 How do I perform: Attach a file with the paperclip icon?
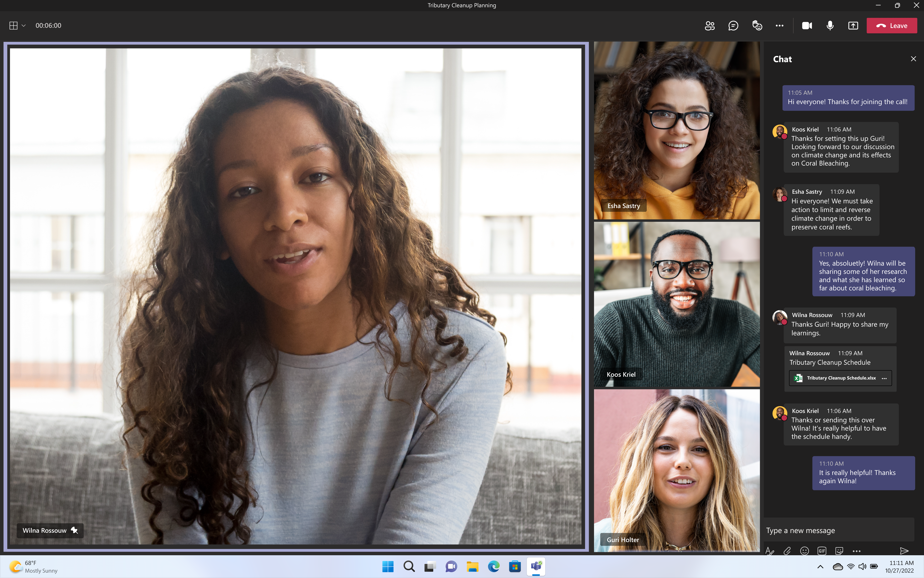[787, 551]
